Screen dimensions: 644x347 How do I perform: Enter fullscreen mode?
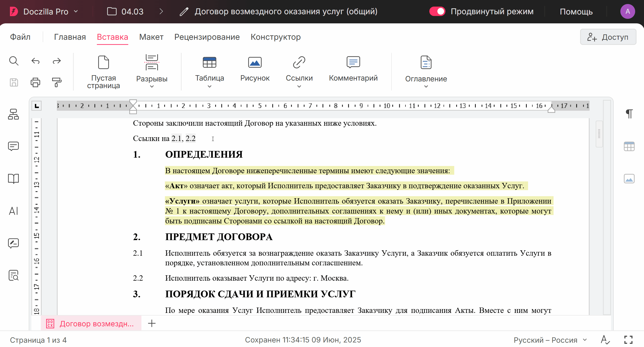click(628, 340)
